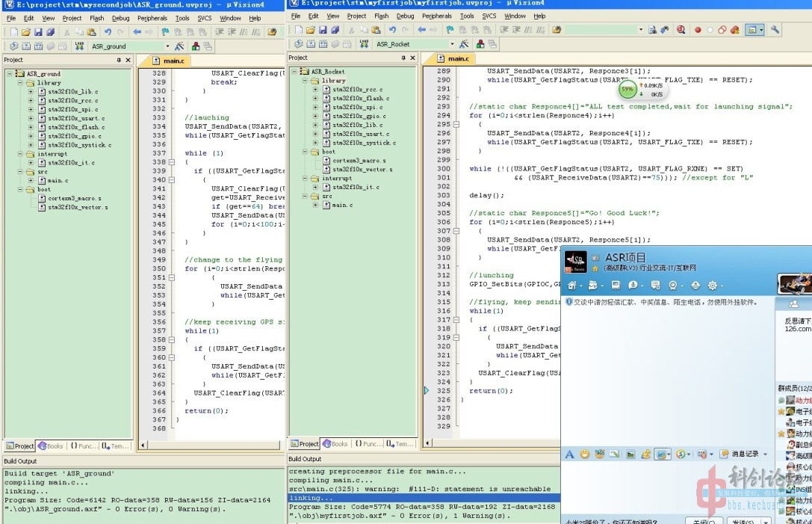Viewport: 812px width, 524px height.
Task: Open the message history button in the chat
Action: coord(740,454)
